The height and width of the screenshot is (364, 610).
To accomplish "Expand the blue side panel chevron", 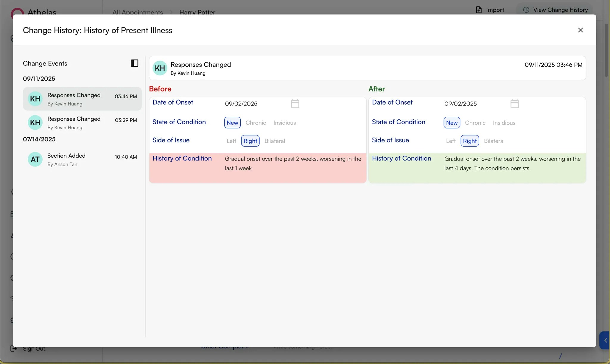I will [x=605, y=340].
